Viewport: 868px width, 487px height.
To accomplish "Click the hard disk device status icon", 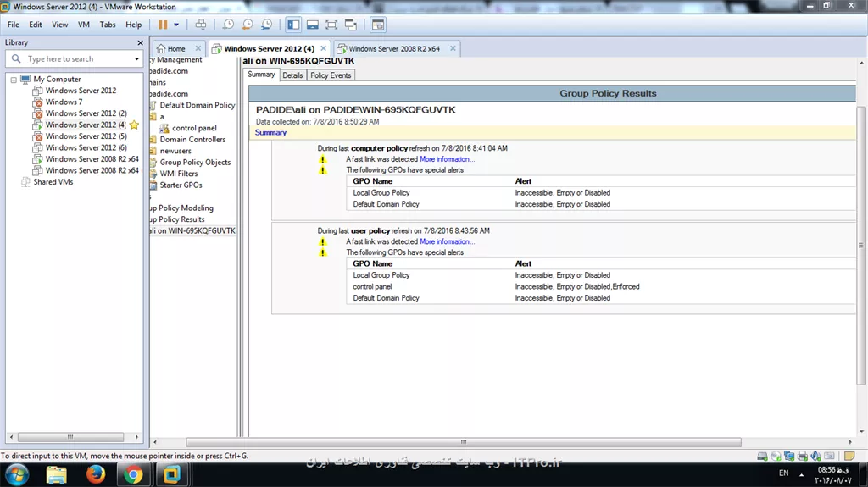I will tap(762, 456).
